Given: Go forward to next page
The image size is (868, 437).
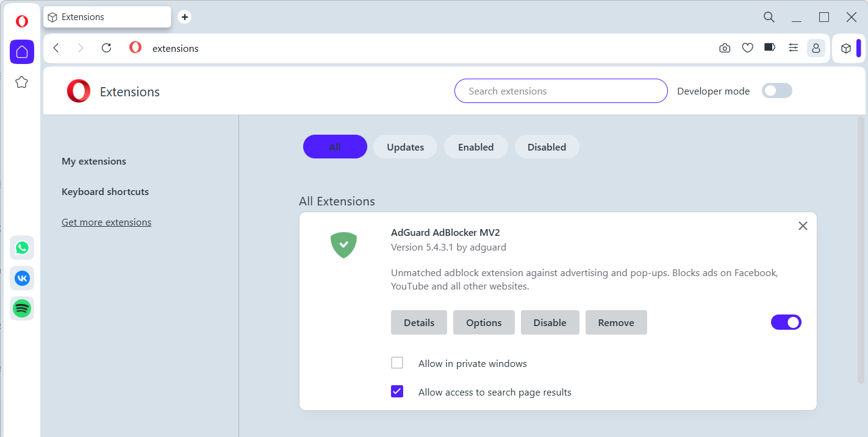Looking at the screenshot, I should tap(81, 48).
